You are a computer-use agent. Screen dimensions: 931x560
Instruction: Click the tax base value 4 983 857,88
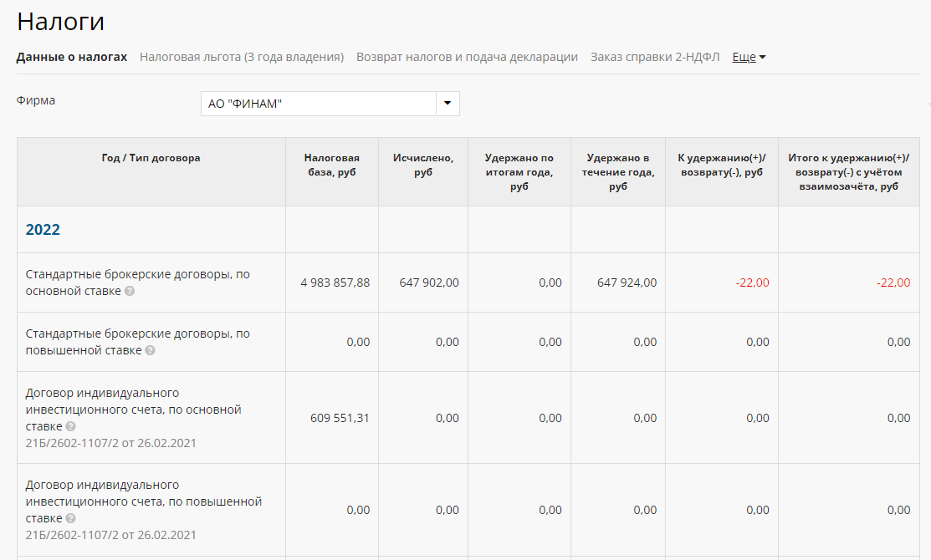tap(335, 283)
